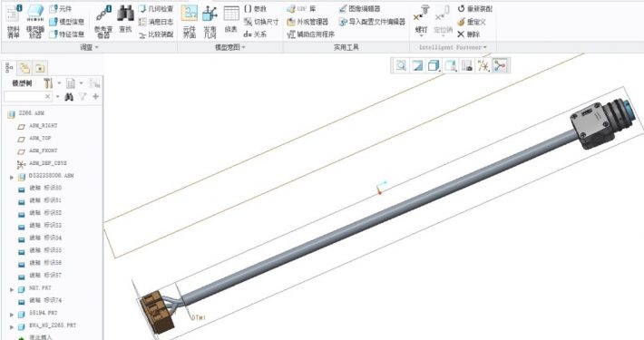Screen dimensions: 644x340
Task: Toggle datum display filters in view toolbar
Action: [483, 65]
